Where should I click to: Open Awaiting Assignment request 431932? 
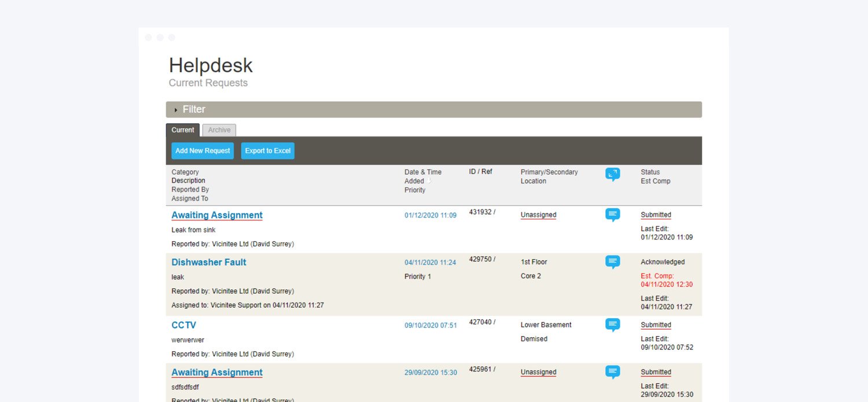tap(217, 215)
